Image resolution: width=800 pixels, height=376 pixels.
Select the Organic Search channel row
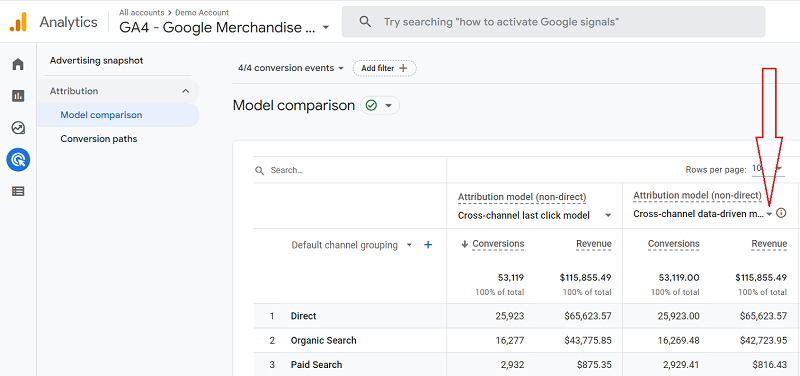[x=526, y=340]
